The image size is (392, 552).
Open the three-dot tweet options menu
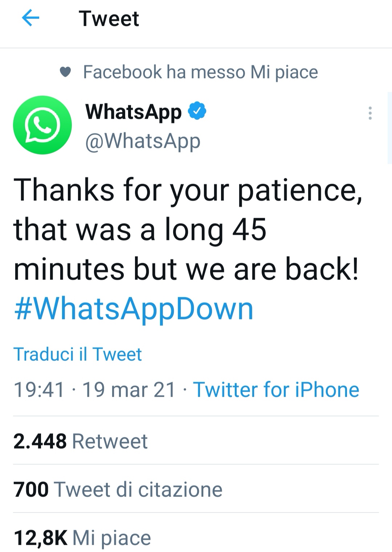click(370, 113)
